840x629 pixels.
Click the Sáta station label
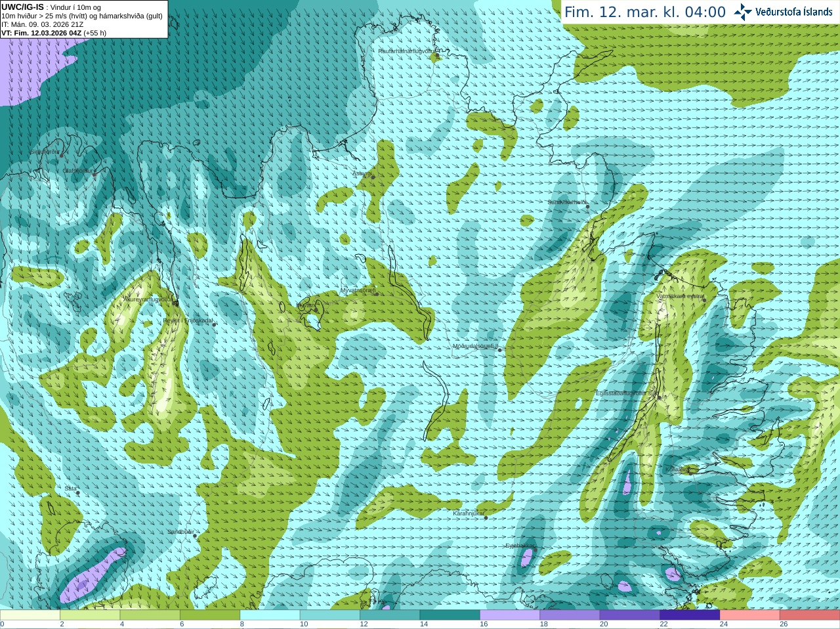[x=70, y=488]
